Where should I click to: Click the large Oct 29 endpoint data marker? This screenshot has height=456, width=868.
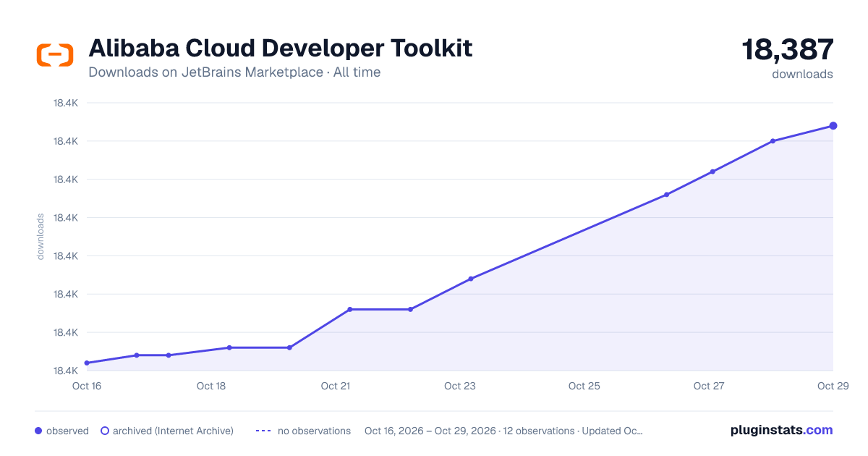(x=833, y=126)
